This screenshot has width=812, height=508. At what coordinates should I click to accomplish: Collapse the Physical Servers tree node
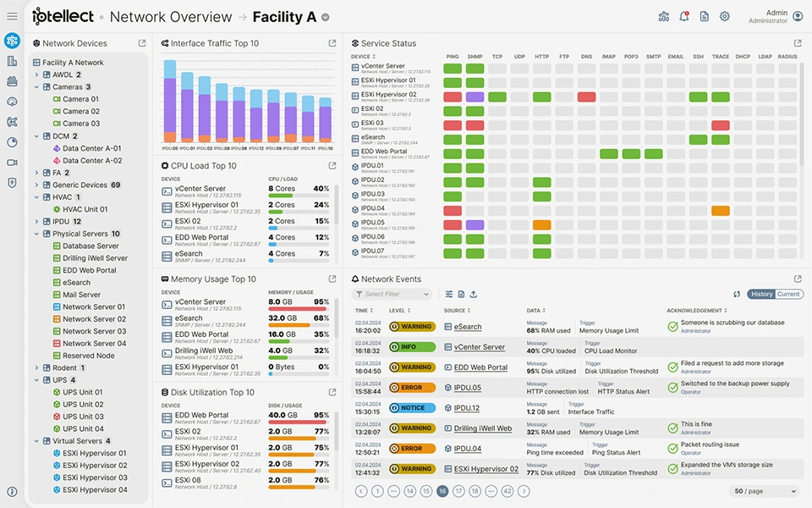(x=36, y=234)
